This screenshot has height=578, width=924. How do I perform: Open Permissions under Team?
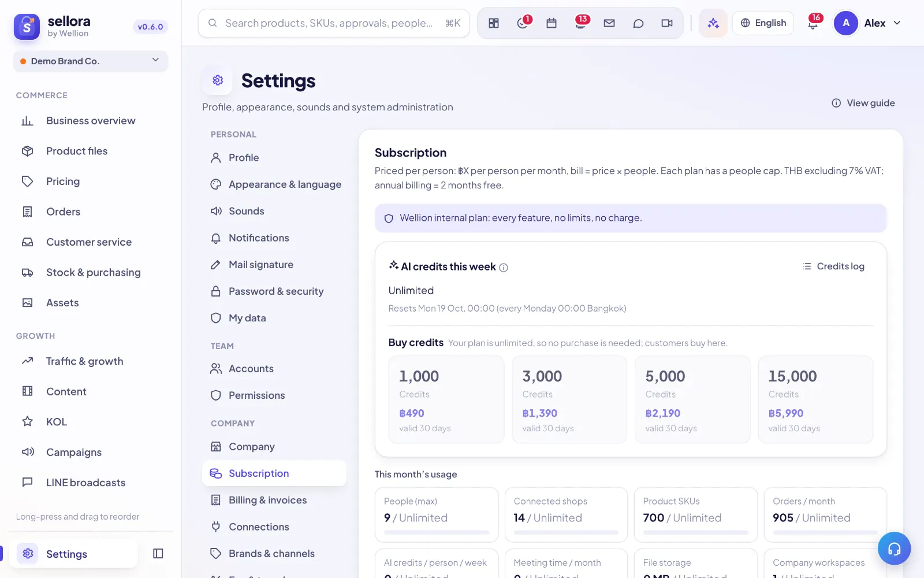click(274, 395)
